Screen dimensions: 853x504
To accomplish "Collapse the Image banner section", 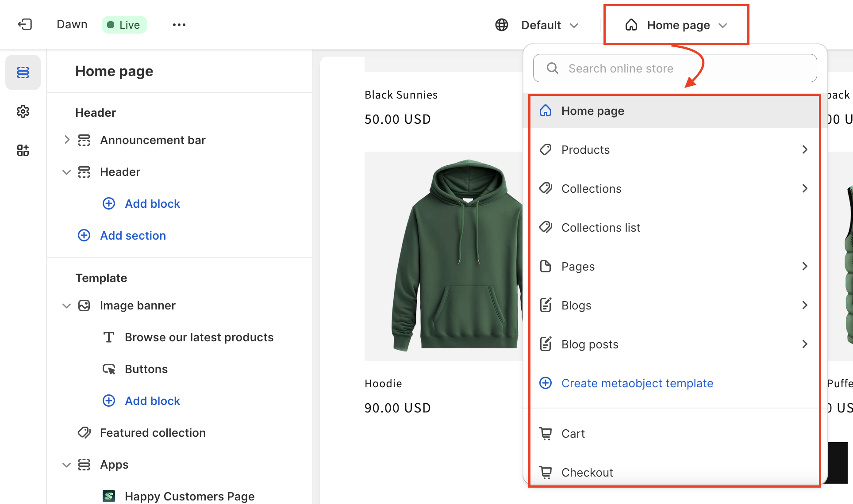I will click(67, 305).
